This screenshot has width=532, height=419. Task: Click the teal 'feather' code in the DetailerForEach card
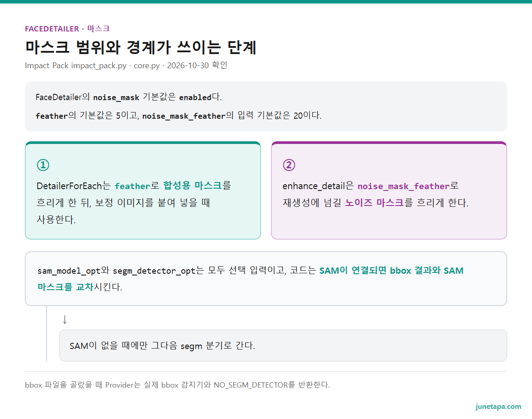pos(132,186)
